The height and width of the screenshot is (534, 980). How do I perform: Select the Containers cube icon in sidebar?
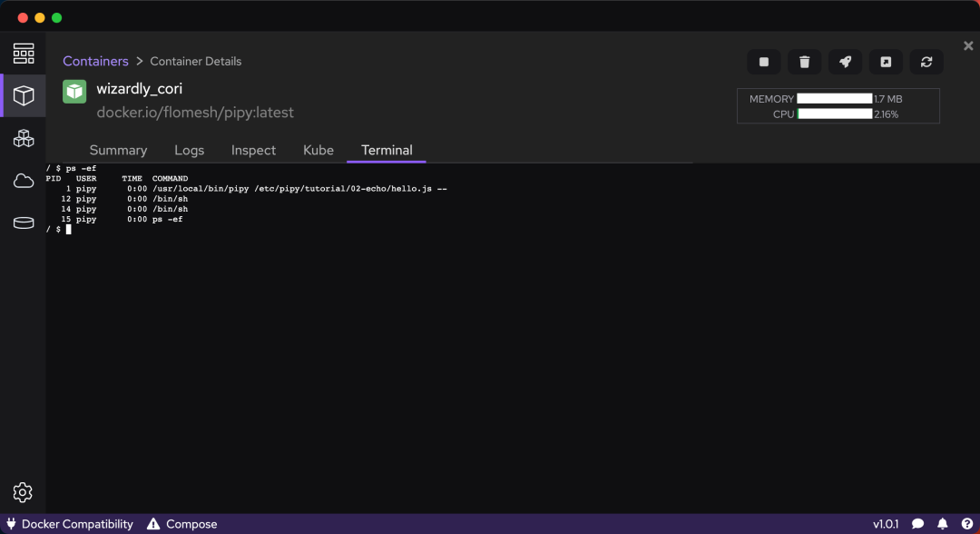(23, 95)
